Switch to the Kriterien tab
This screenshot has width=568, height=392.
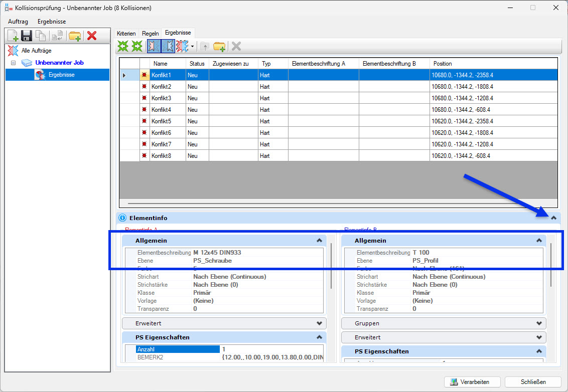coord(126,33)
